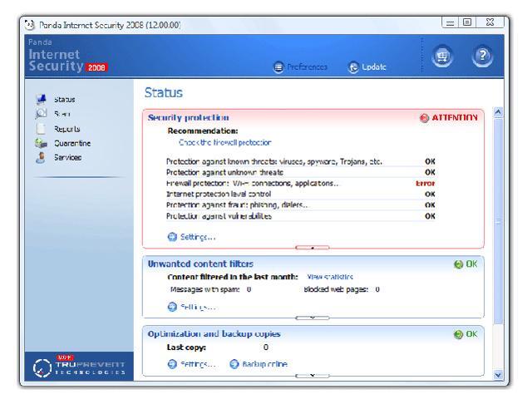
Task: Click the Security protection heading
Action: 189,118
